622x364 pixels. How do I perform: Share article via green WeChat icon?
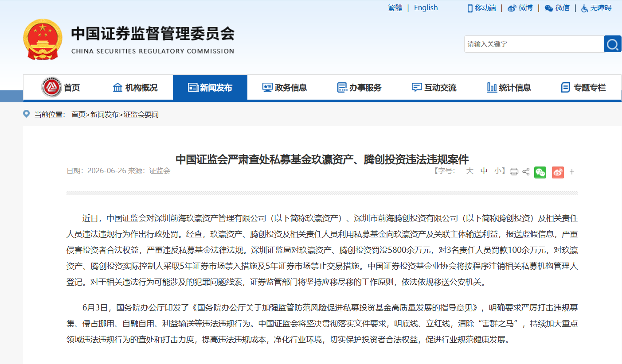(x=540, y=172)
